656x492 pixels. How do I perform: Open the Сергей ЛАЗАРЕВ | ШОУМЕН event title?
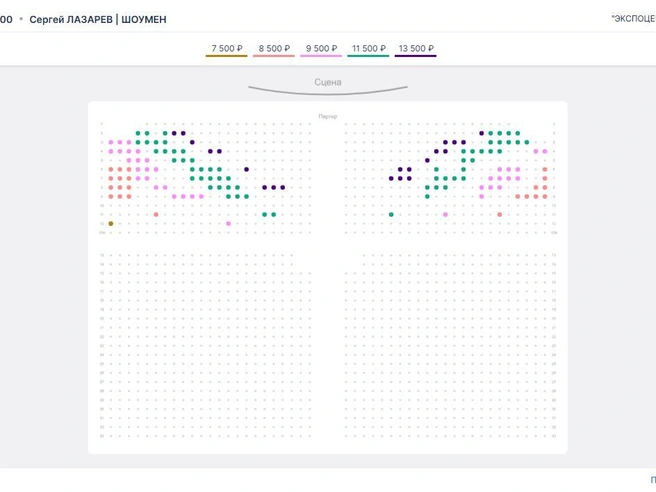coord(98,20)
